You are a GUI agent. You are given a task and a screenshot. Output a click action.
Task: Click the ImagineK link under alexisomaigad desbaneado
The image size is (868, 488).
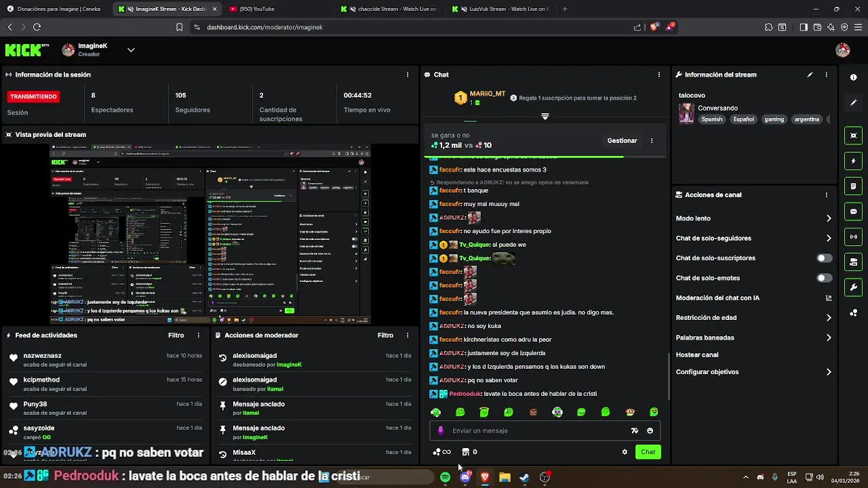289,365
